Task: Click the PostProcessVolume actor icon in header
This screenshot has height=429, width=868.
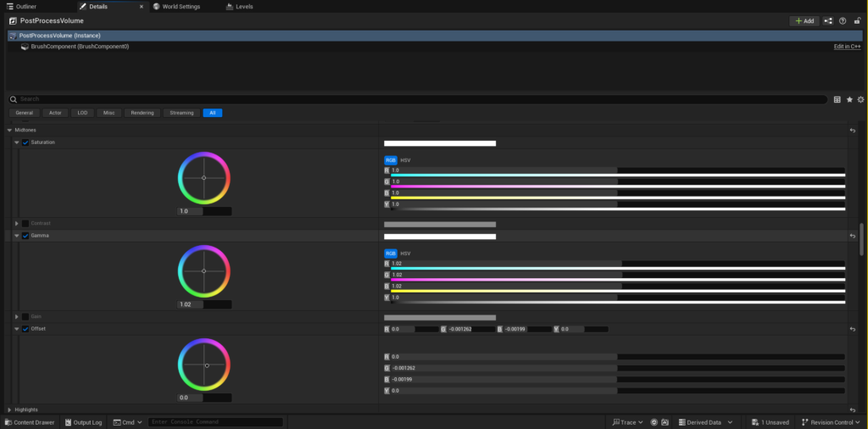Action: point(14,21)
